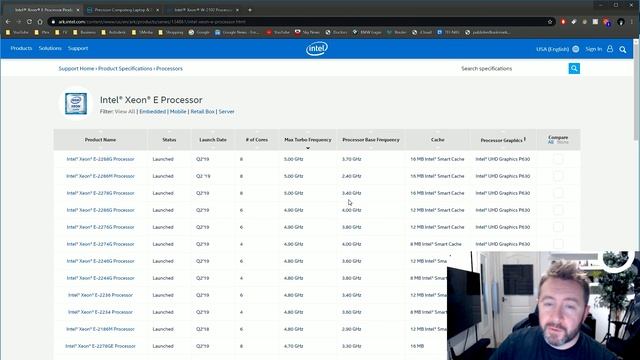The width and height of the screenshot is (640, 360).
Task: Filter processors by Mobile
Action: point(178,111)
